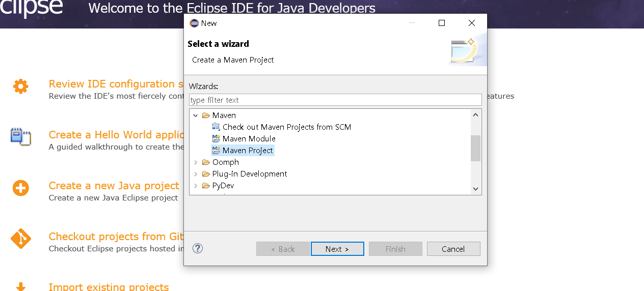The width and height of the screenshot is (644, 291).
Task: Click the orange plus icon for new Java project
Action: [x=21, y=188]
